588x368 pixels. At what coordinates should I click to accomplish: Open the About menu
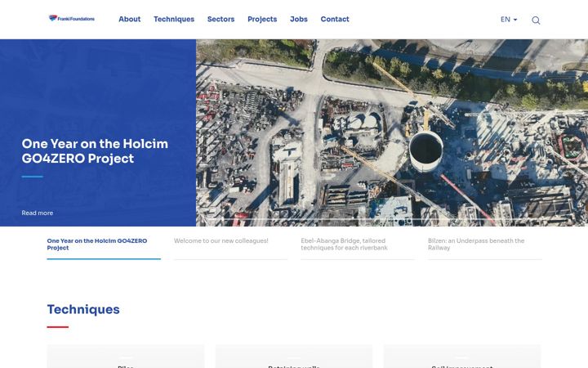pos(129,19)
